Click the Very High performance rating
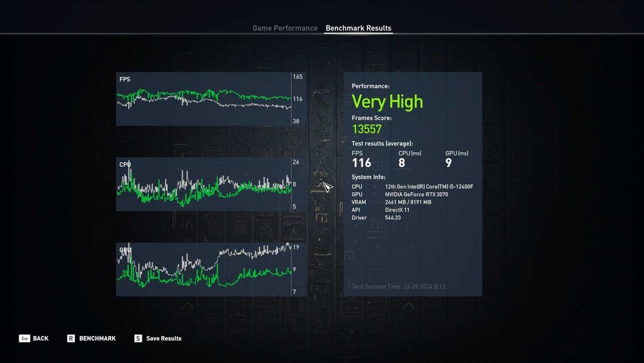The height and width of the screenshot is (363, 644). pos(387,101)
